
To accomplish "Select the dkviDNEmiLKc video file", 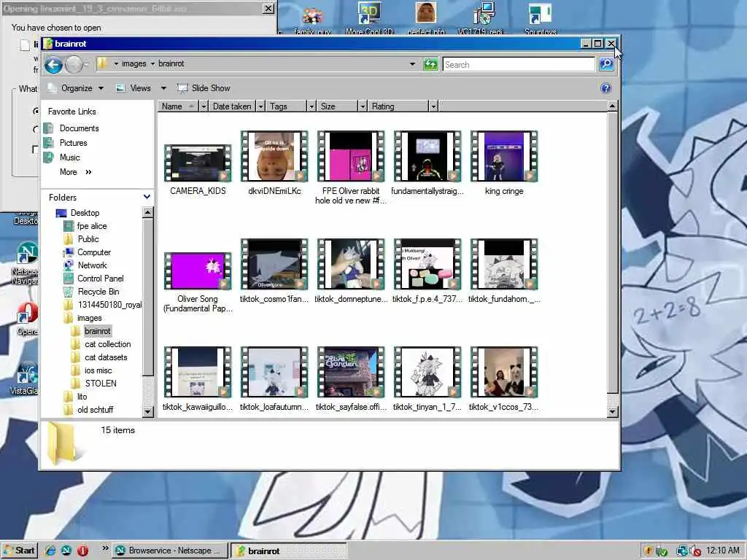I will pyautogui.click(x=274, y=157).
